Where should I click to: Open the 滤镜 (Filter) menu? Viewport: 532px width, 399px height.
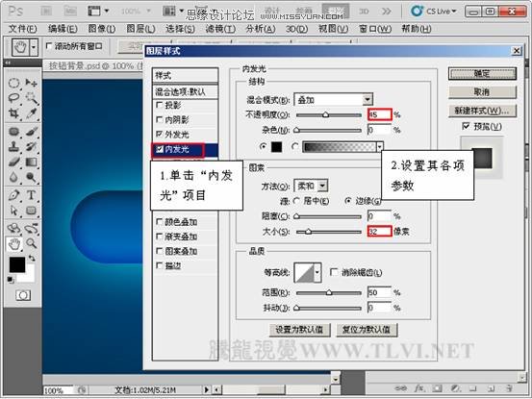pos(220,29)
